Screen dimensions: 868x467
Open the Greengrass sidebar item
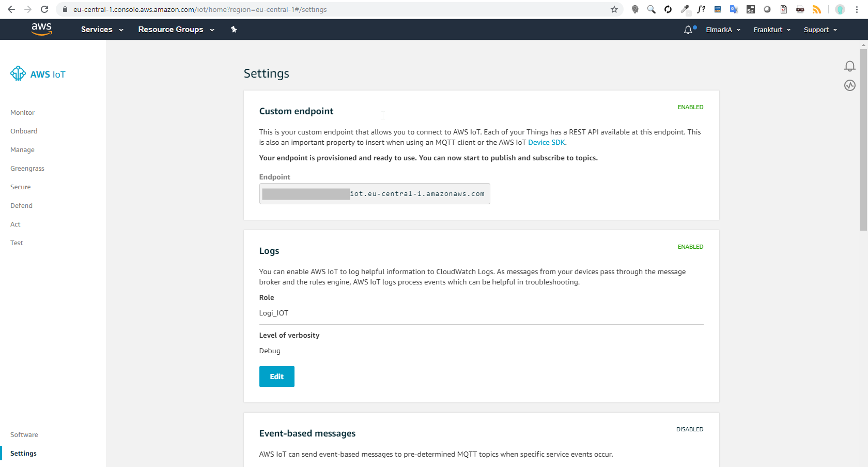(x=27, y=169)
